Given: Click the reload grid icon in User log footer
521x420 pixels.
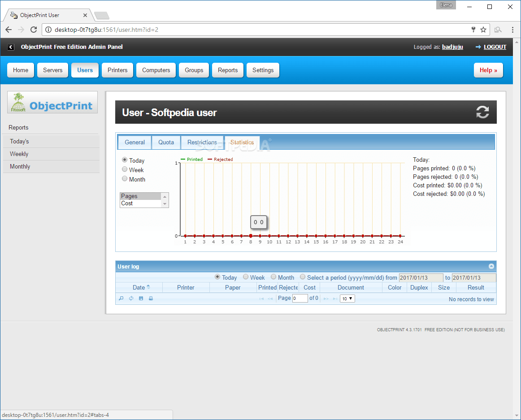Looking at the screenshot, I should (x=131, y=299).
